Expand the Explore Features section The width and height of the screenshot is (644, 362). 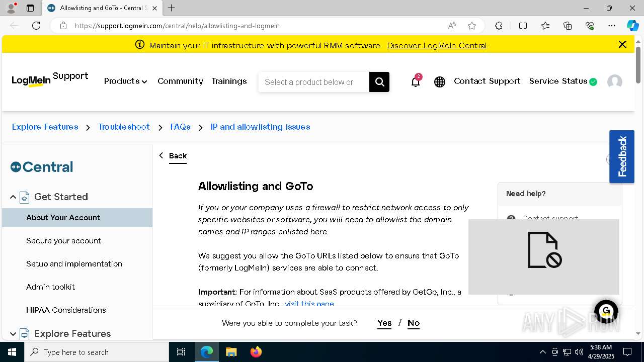click(13, 334)
